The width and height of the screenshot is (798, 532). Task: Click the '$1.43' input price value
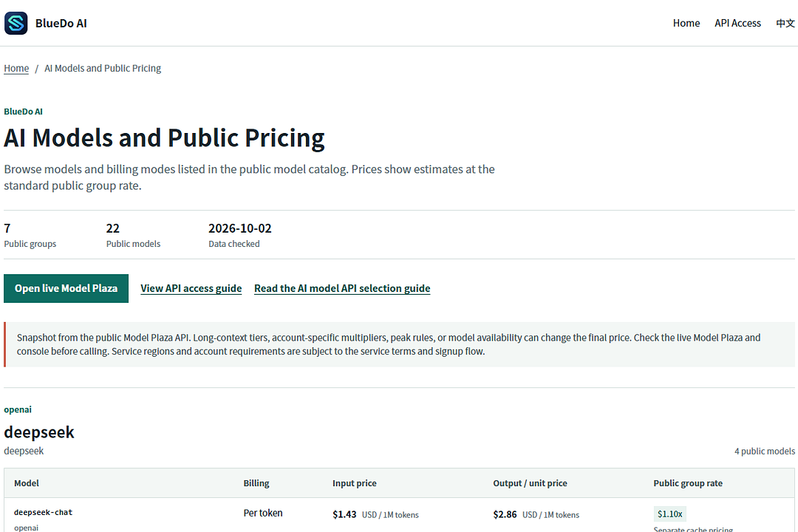(344, 515)
